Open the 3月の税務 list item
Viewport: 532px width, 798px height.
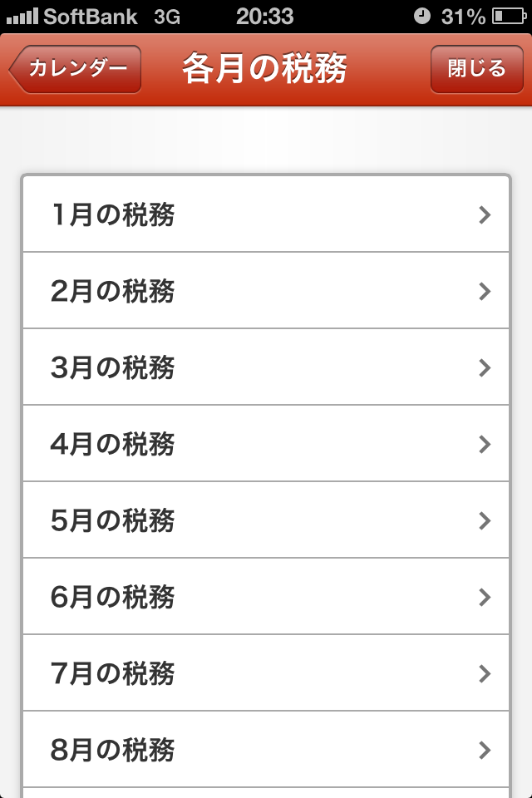(x=113, y=367)
